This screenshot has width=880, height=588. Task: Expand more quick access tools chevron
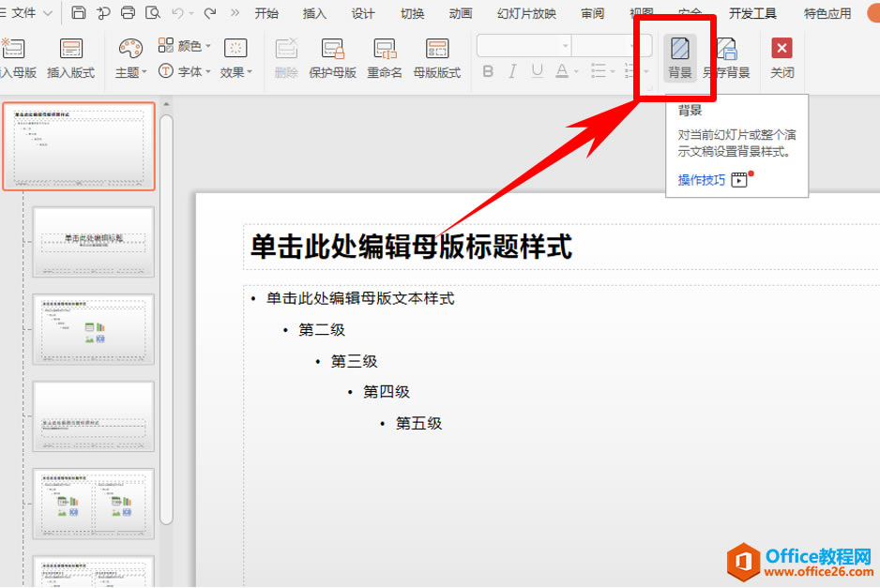235,12
